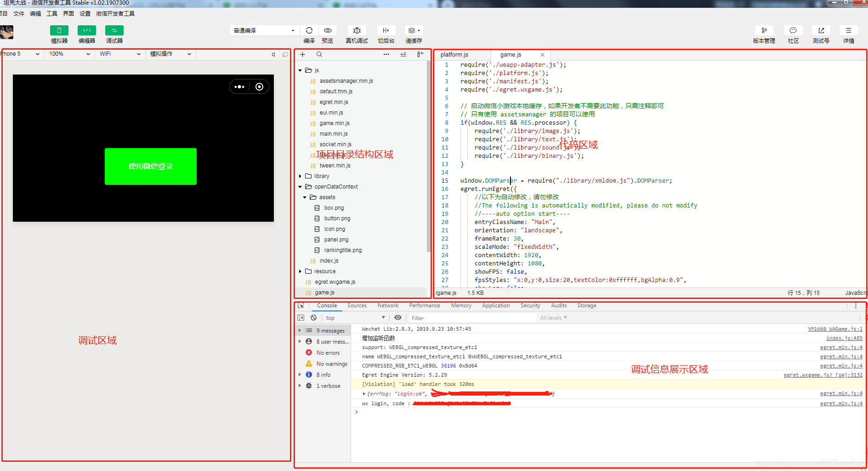Open 版本管理 version control
Screen dimensions: 868x471
click(764, 30)
